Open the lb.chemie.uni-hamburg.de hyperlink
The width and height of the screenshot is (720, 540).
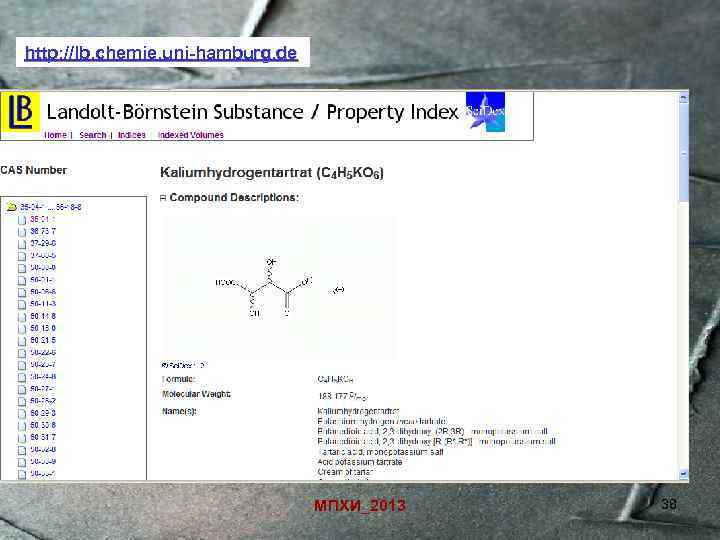tap(161, 53)
